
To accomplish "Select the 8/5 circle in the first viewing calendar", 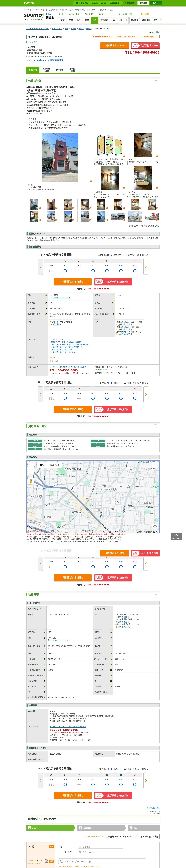I will pos(65,271).
